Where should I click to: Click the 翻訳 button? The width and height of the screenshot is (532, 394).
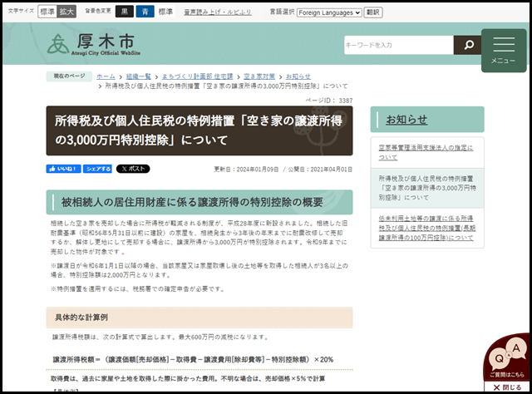coord(373,12)
